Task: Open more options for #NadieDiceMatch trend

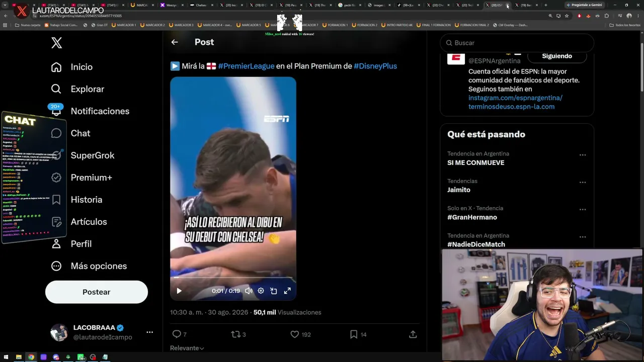Action: (x=583, y=237)
